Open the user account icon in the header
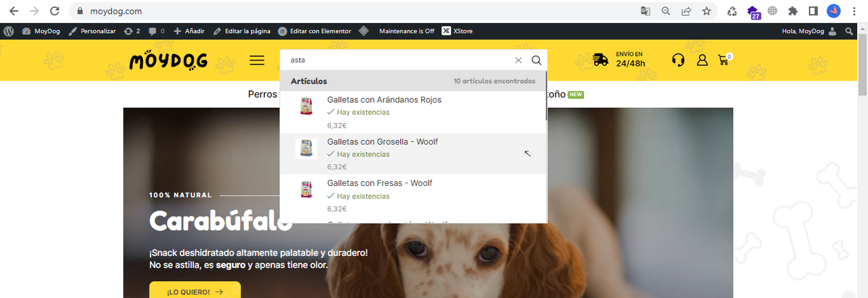The width and height of the screenshot is (868, 298). click(x=702, y=60)
